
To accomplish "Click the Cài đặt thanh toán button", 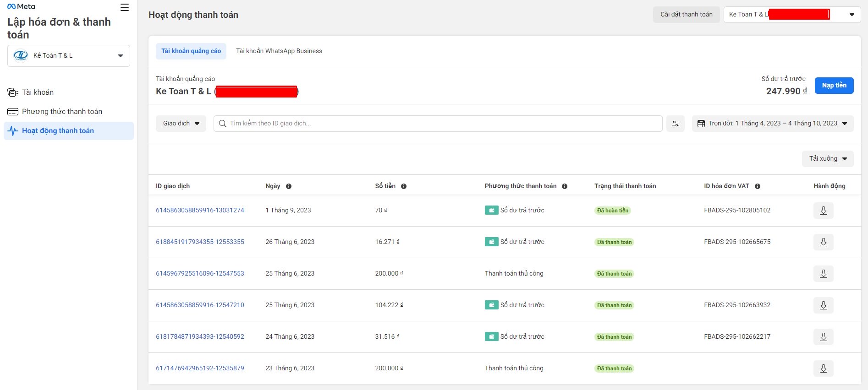I will point(686,15).
